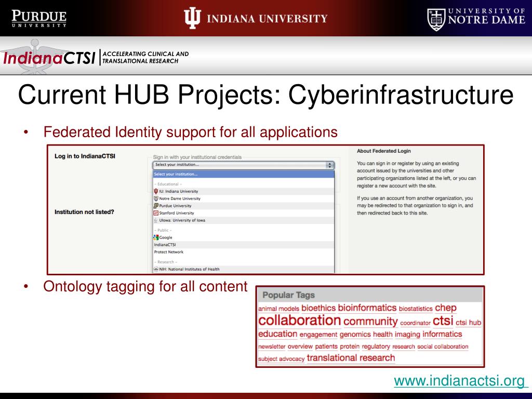Screen dimensions: 532x399
Task: Click the patients tag
Action: click(x=326, y=347)
